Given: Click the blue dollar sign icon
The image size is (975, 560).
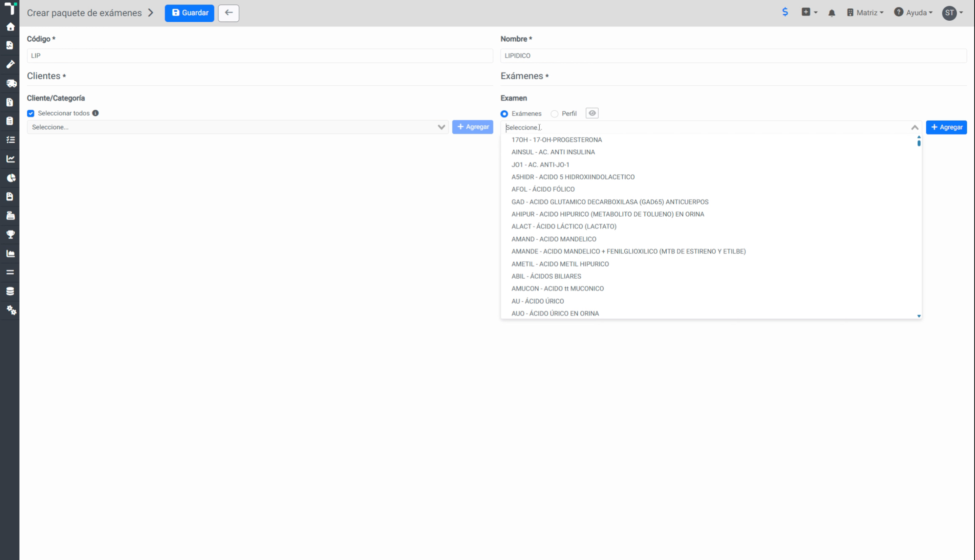Looking at the screenshot, I should [785, 12].
